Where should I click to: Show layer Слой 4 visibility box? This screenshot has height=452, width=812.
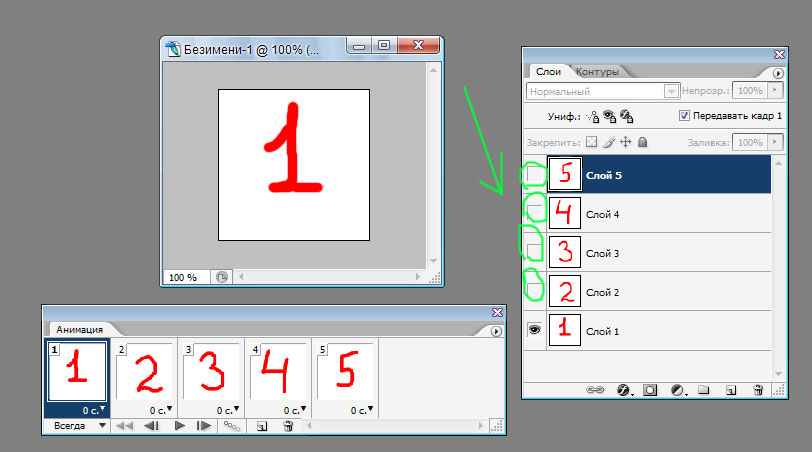[534, 212]
